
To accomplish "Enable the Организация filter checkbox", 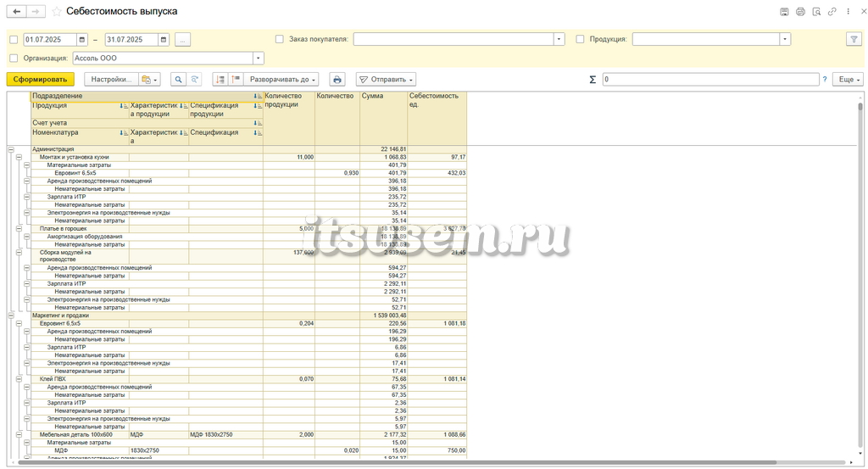I will coord(14,59).
